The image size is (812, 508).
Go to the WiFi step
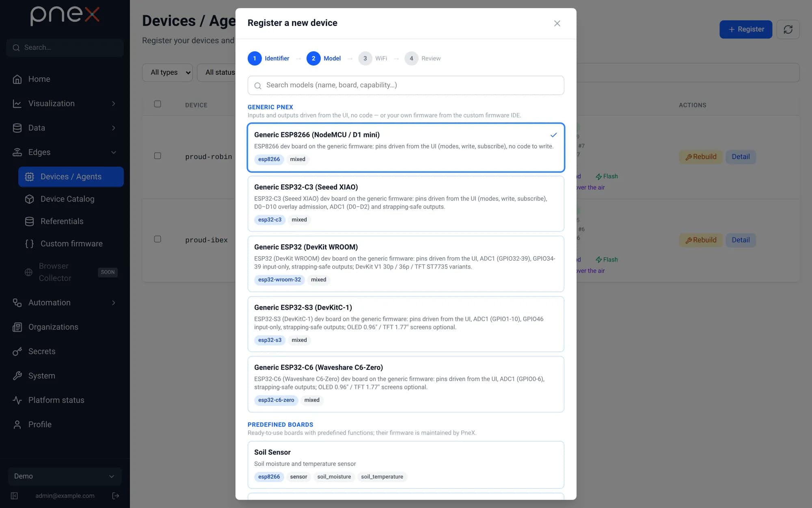[373, 59]
